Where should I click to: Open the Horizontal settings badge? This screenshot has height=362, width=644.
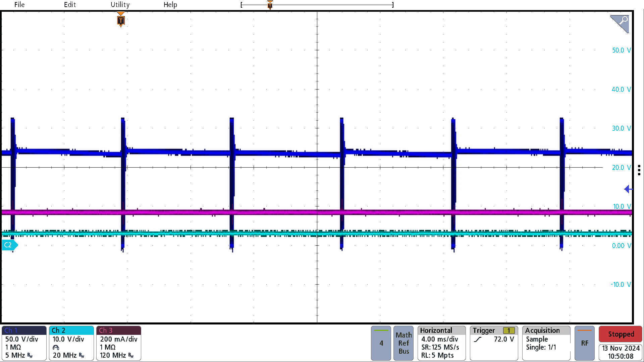click(441, 343)
